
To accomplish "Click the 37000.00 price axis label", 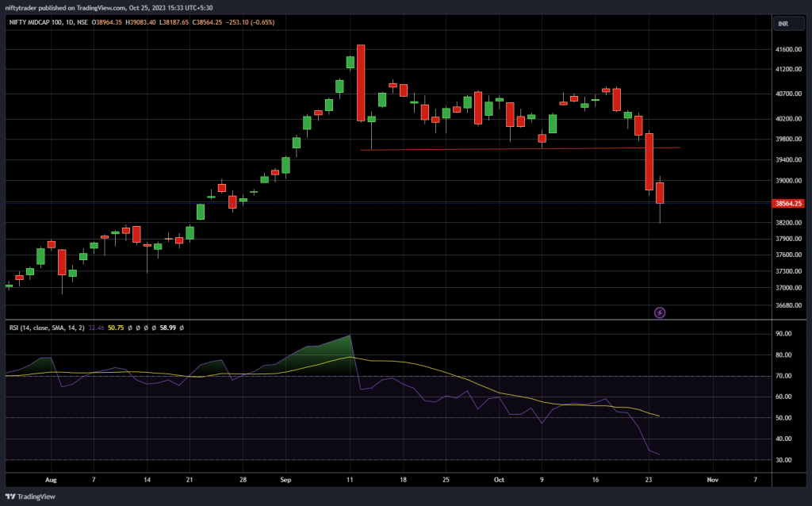I will (x=788, y=288).
